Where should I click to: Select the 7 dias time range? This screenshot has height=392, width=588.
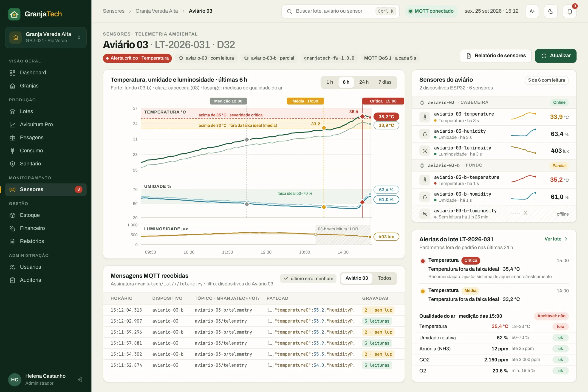[385, 82]
